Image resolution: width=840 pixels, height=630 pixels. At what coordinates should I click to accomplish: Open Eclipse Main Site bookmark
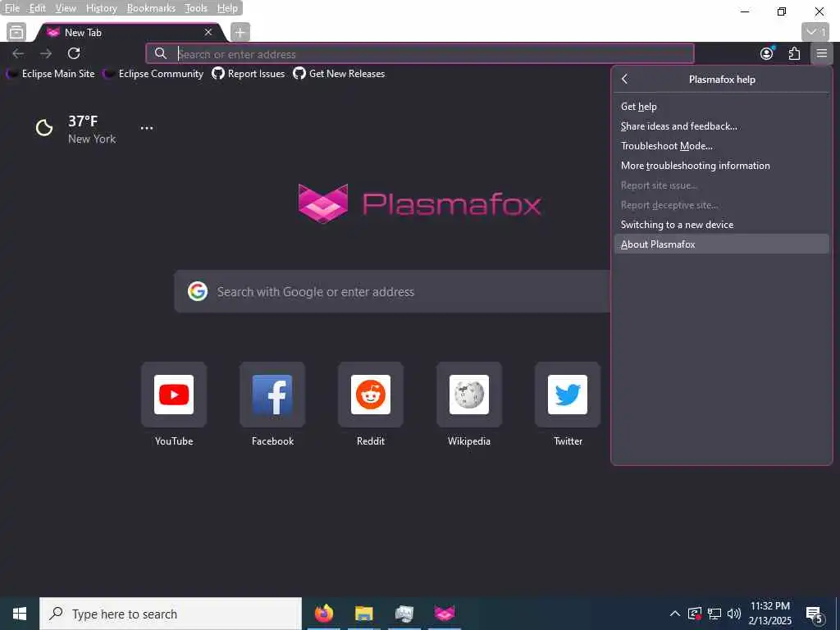click(50, 73)
